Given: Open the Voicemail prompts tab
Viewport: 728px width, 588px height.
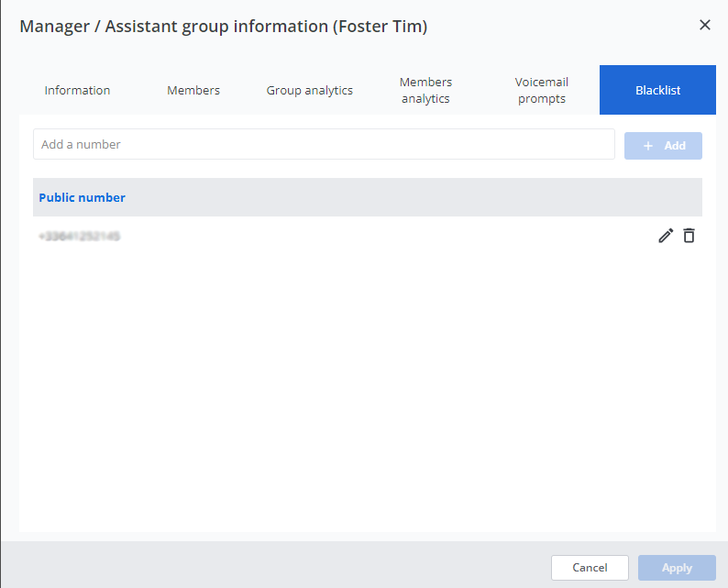Looking at the screenshot, I should point(542,90).
